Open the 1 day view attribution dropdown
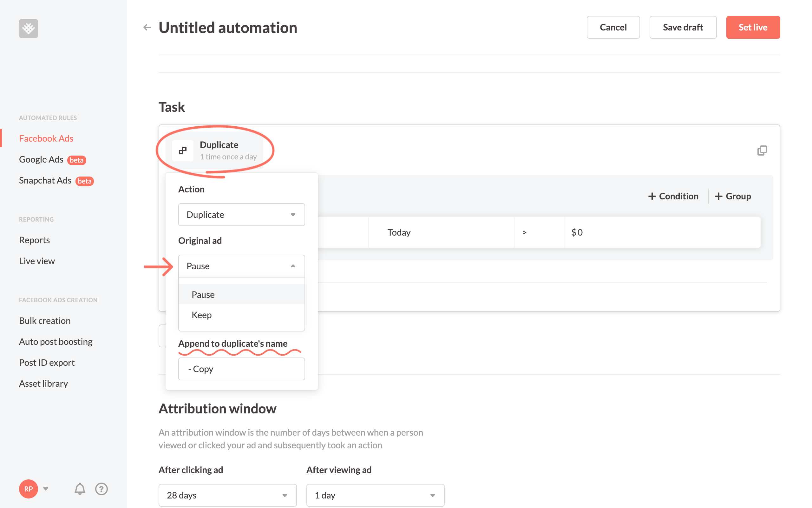Image resolution: width=812 pixels, height=508 pixels. pos(375,495)
